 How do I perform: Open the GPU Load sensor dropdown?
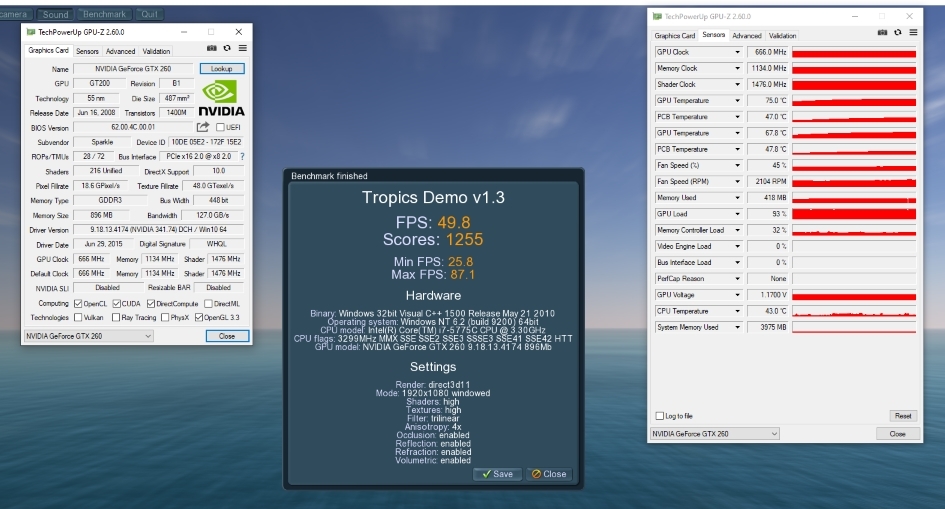[x=737, y=214]
